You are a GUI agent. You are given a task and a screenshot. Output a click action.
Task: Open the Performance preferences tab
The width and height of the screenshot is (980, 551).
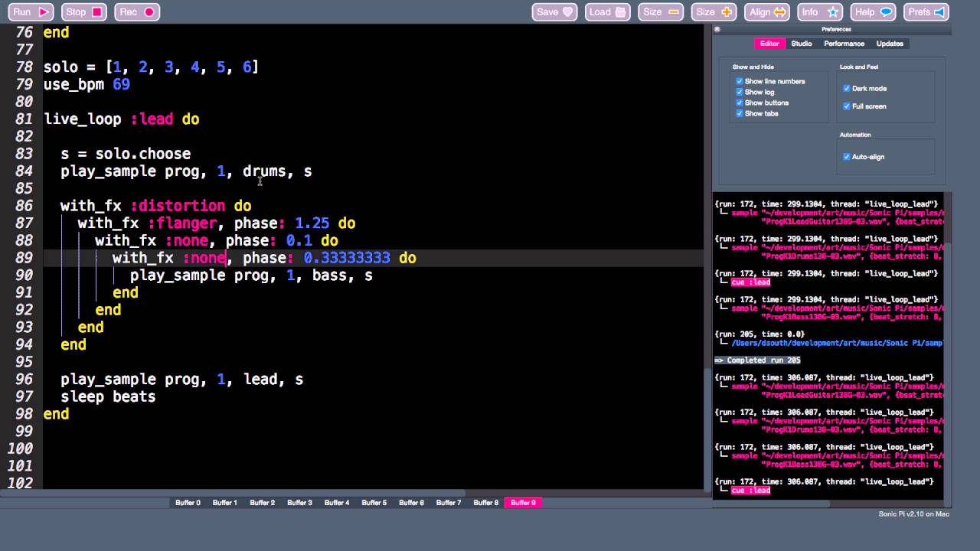coord(844,44)
